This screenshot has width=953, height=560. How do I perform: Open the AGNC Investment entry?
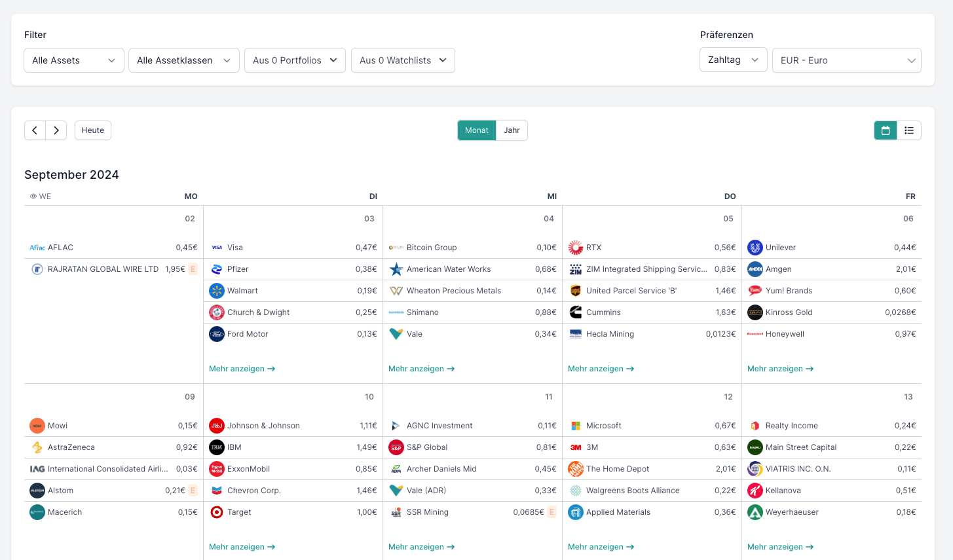(472, 426)
